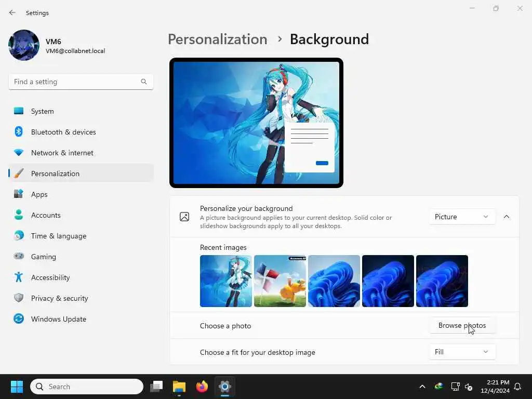The image size is (532, 399).
Task: Click the Gaming controller icon
Action: 19,256
